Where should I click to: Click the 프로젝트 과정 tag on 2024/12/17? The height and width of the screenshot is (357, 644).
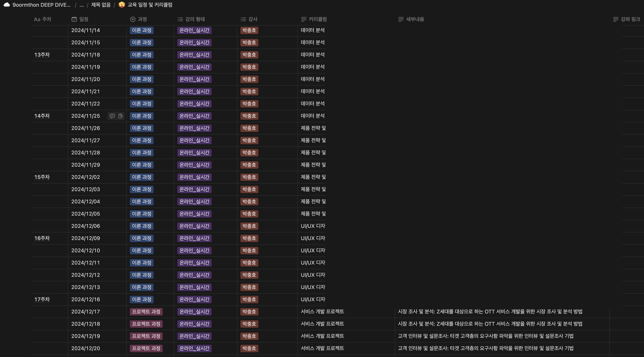[146, 312]
